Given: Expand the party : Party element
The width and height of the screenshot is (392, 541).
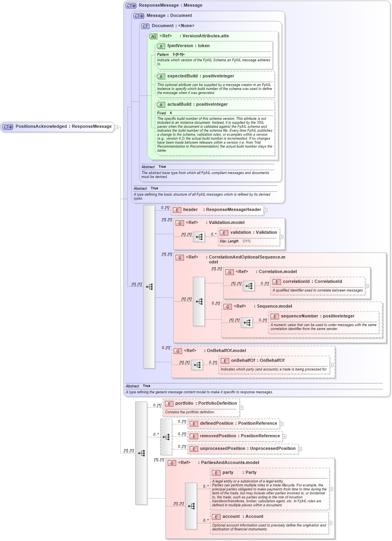Looking at the screenshot, I should (331, 489).
